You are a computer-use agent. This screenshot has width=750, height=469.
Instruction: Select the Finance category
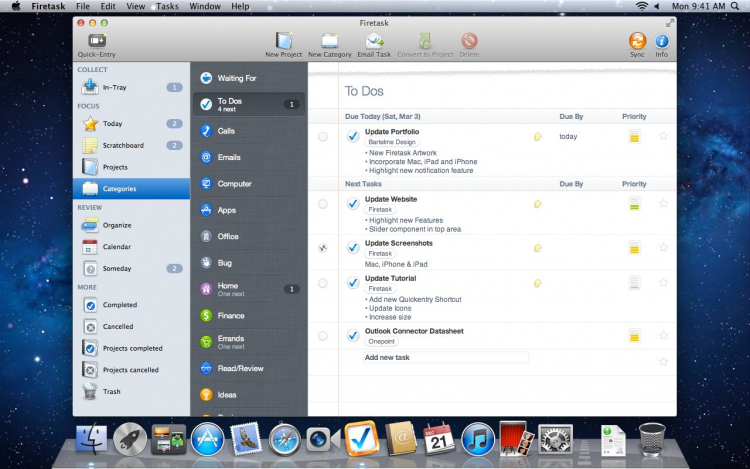coord(249,316)
